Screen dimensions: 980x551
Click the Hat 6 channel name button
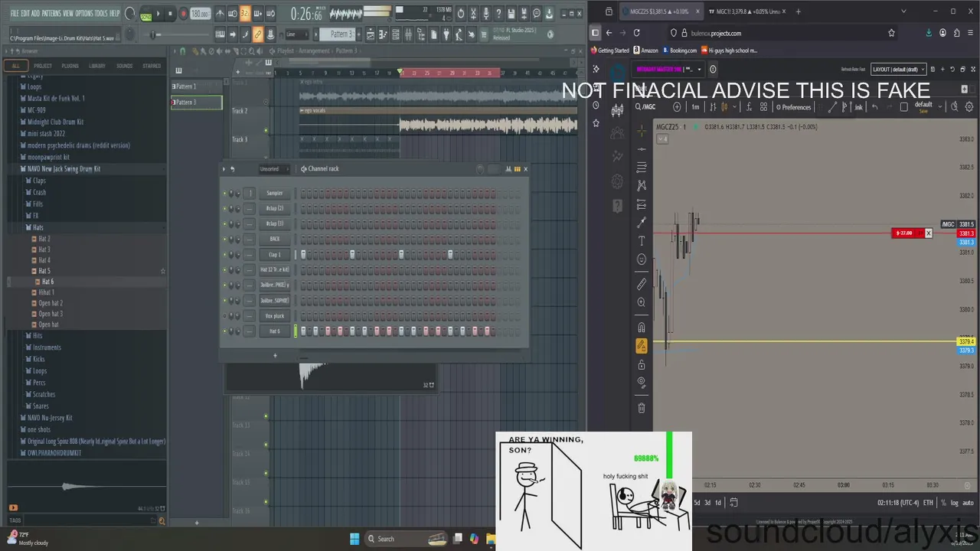274,331
